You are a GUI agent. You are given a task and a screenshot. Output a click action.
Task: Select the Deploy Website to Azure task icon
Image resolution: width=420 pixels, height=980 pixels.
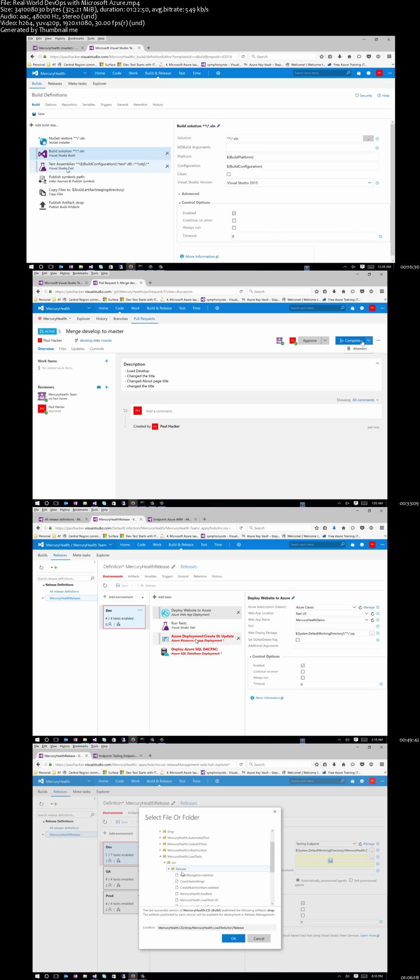(x=165, y=613)
